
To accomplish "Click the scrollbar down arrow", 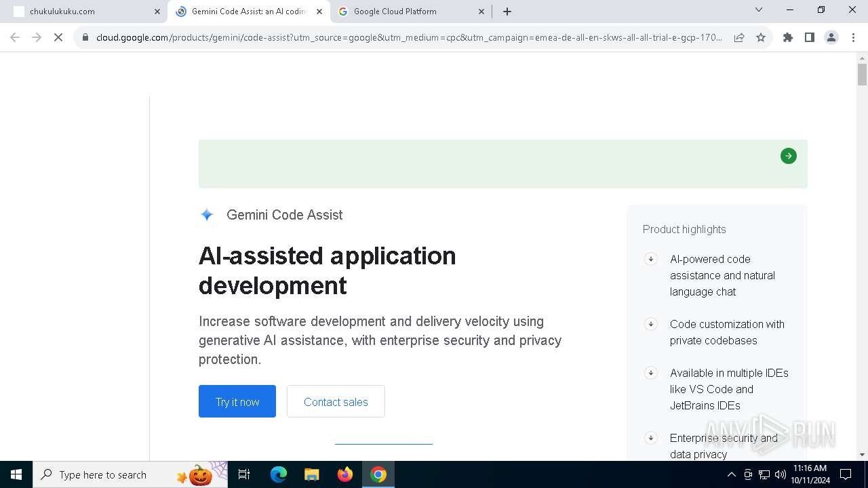I will (x=862, y=455).
